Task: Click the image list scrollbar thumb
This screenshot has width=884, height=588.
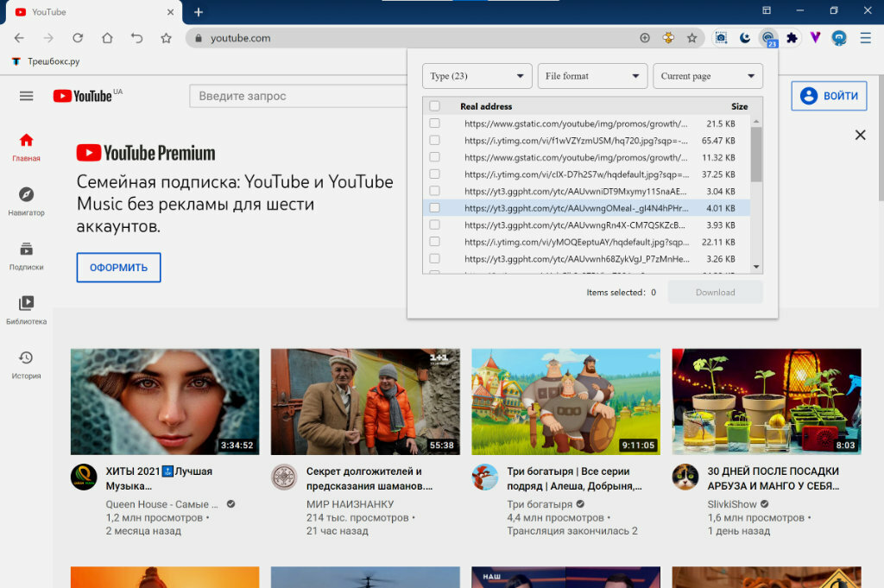Action: pos(756,154)
